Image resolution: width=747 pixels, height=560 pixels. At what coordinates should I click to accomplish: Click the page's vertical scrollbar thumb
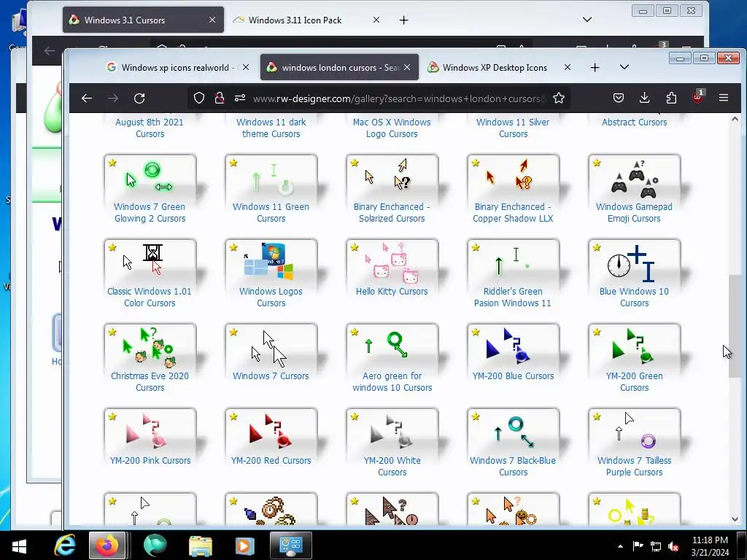click(x=734, y=326)
